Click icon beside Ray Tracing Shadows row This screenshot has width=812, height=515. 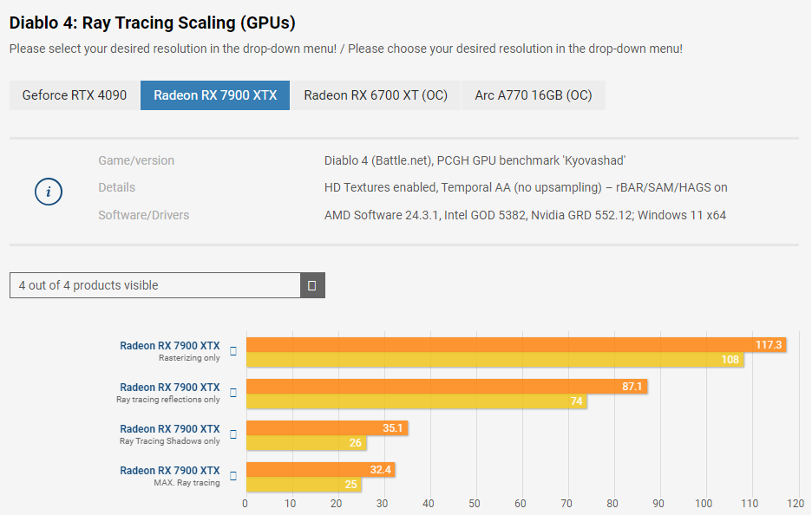click(x=232, y=434)
